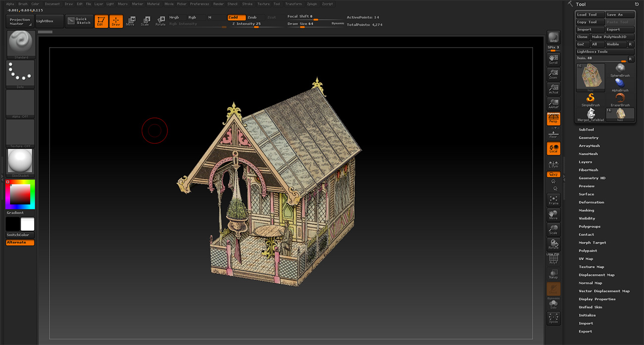644x345 pixels.
Task: Expand the Layers section
Action: pyautogui.click(x=585, y=162)
